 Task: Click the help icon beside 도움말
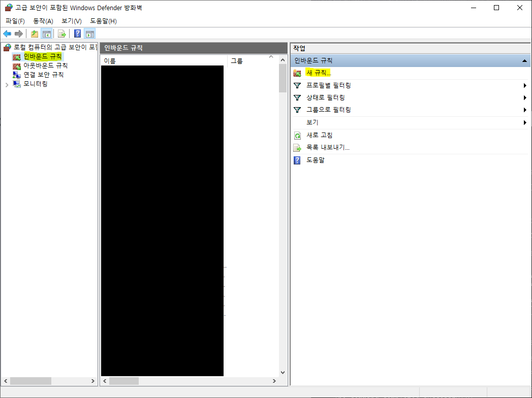pyautogui.click(x=297, y=160)
